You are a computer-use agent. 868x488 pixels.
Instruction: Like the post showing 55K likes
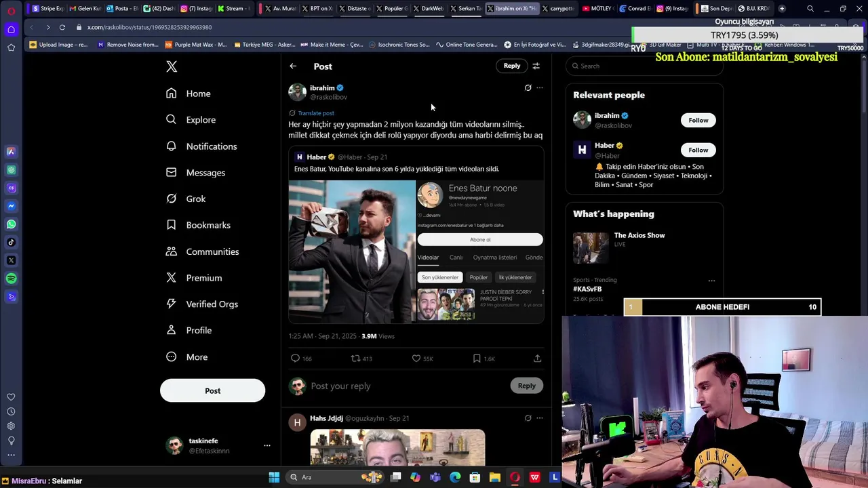point(416,359)
